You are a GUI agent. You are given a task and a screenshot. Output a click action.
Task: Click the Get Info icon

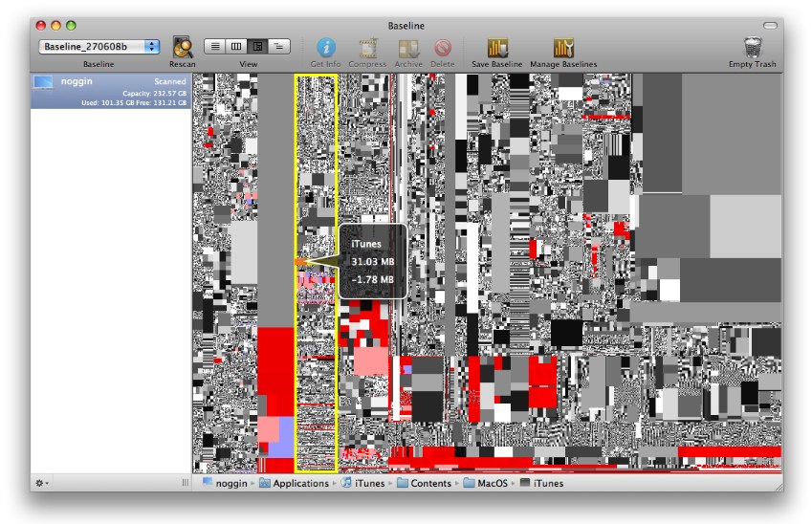[x=325, y=47]
